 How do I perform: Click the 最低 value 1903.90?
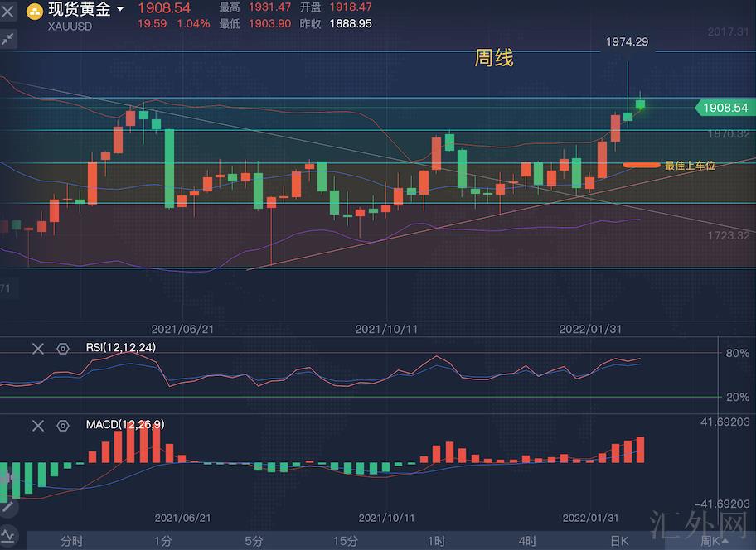(269, 23)
